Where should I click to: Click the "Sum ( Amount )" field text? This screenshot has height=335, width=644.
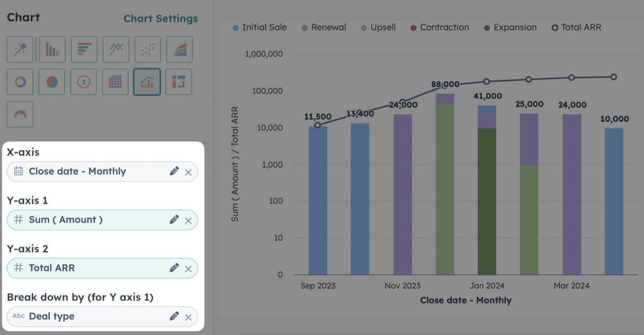tap(66, 220)
